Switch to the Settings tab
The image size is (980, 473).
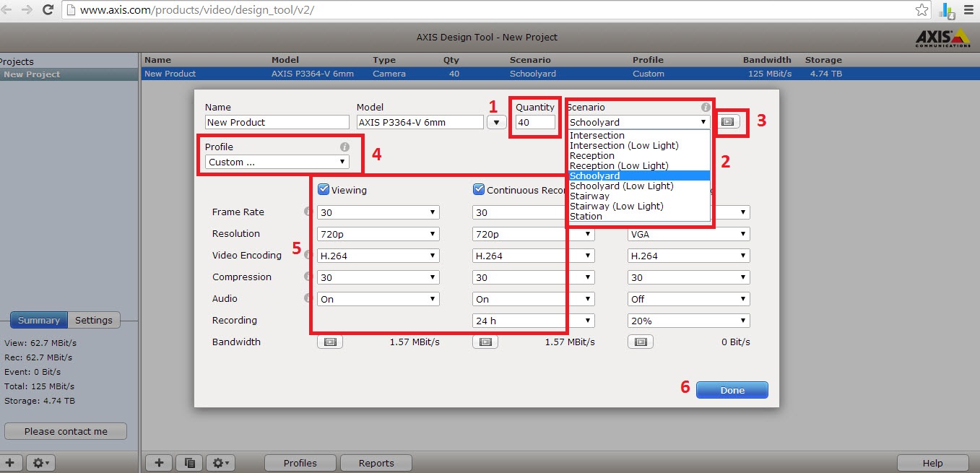(94, 320)
